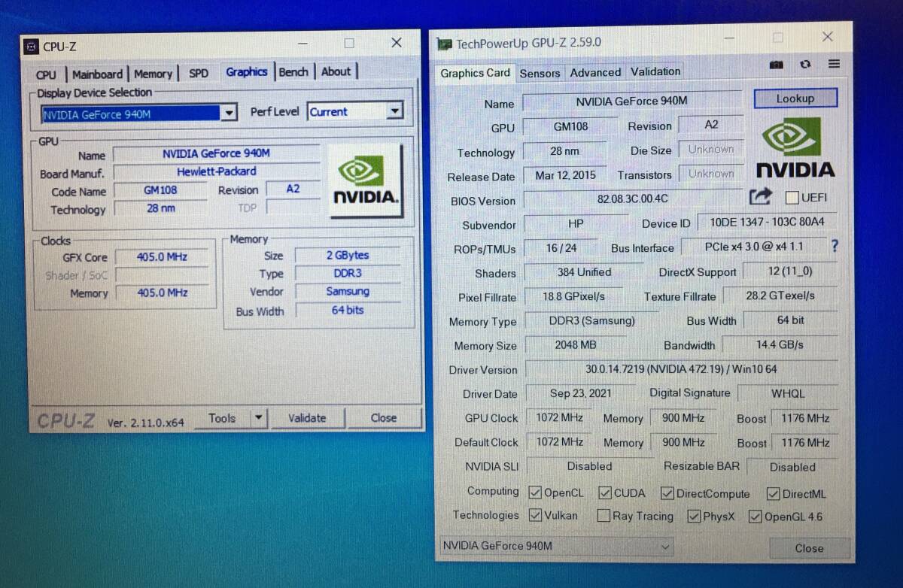Click the CPU-Z Bus Width value 64 bits
This screenshot has width=903, height=588.
[348, 310]
